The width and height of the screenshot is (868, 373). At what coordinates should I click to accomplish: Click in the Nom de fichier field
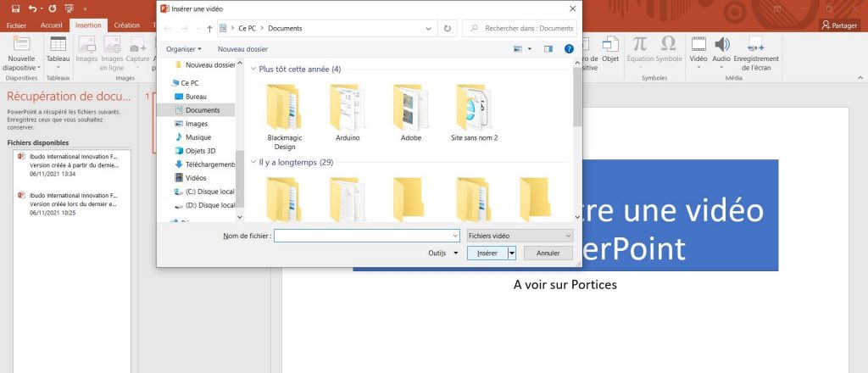point(363,236)
